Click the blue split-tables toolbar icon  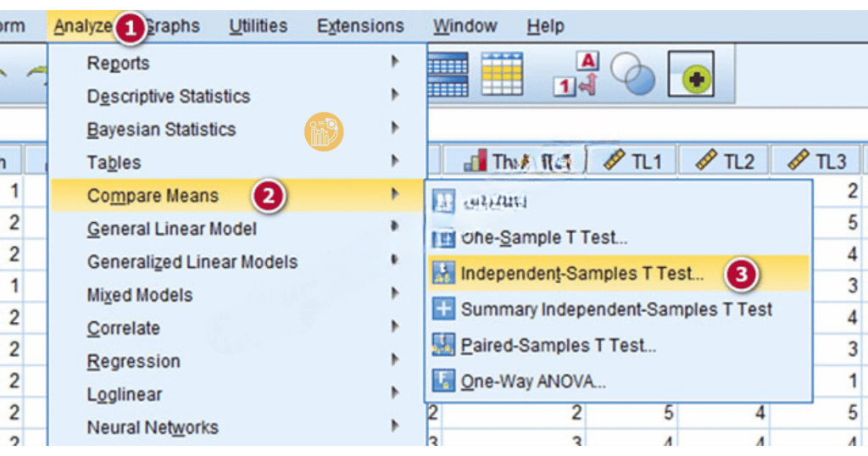pos(447,74)
